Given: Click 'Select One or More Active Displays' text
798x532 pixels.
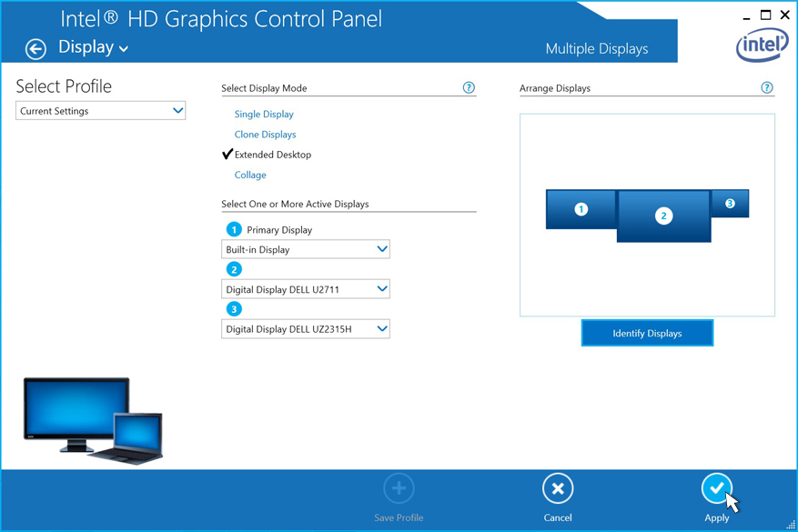Looking at the screenshot, I should (295, 204).
